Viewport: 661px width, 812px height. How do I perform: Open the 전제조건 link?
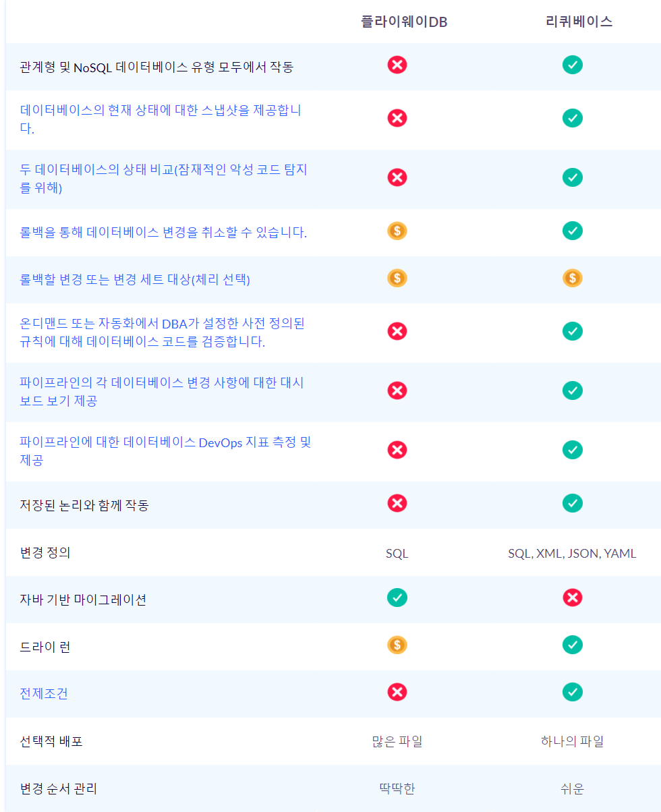(44, 693)
